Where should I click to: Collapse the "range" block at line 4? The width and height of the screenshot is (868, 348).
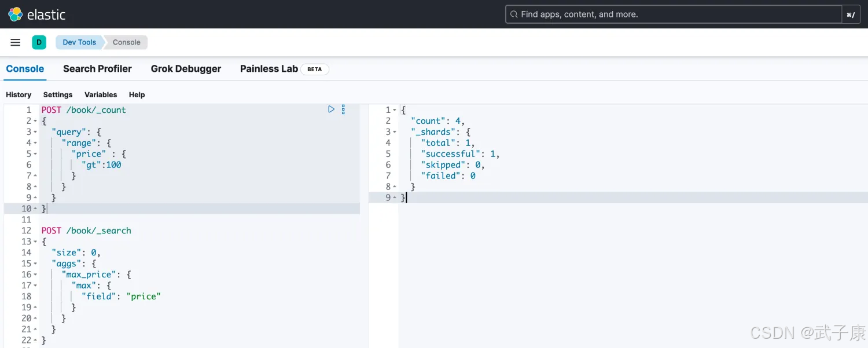(x=35, y=143)
